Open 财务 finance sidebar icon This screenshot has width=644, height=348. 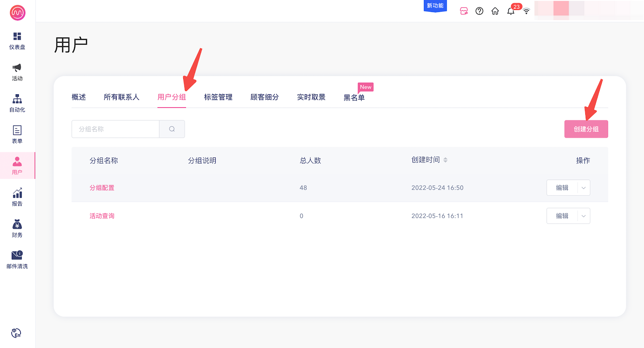(x=17, y=228)
